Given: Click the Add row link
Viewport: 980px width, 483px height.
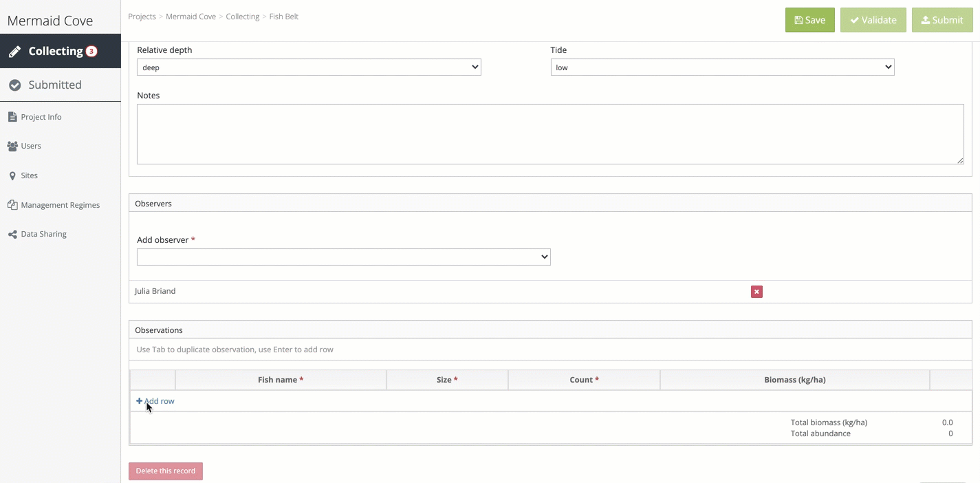Looking at the screenshot, I should pyautogui.click(x=155, y=401).
